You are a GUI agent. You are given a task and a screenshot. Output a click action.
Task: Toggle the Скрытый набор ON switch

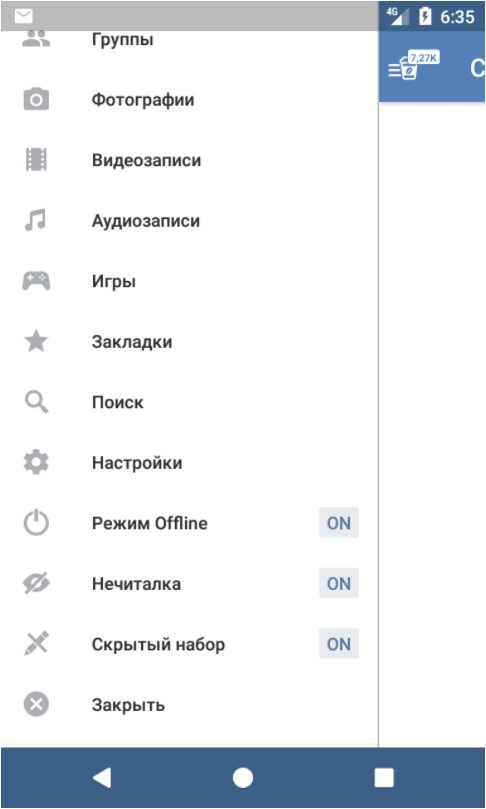(x=338, y=644)
